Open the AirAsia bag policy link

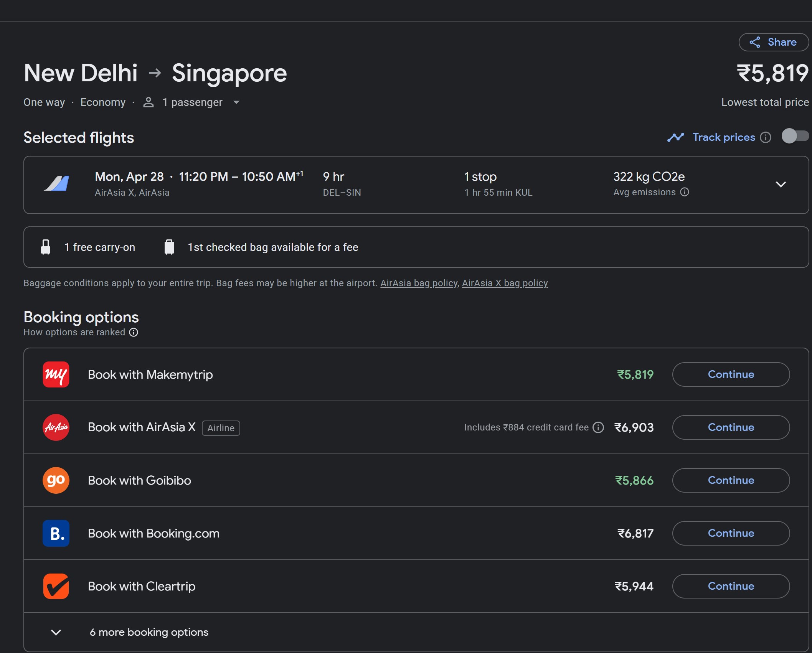[x=419, y=283]
